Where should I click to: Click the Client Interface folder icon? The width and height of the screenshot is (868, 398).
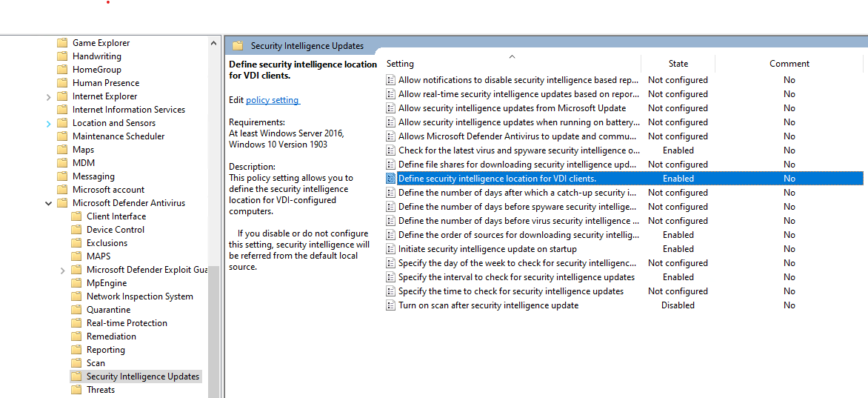[x=76, y=216]
